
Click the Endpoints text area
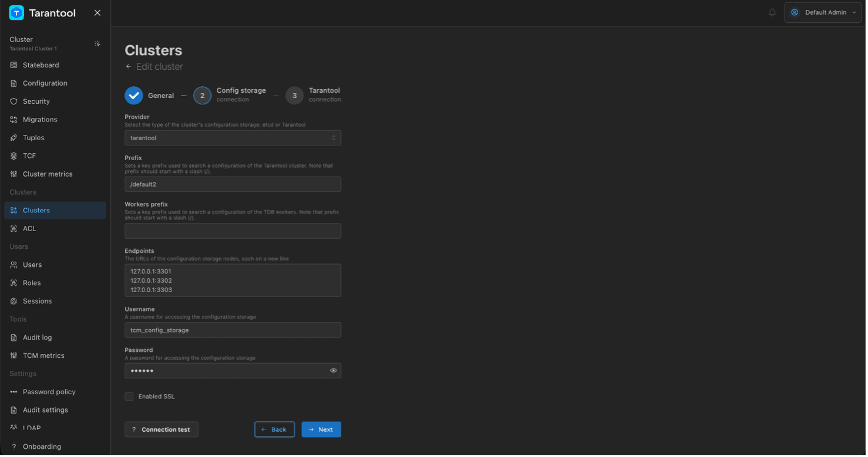[x=233, y=281]
